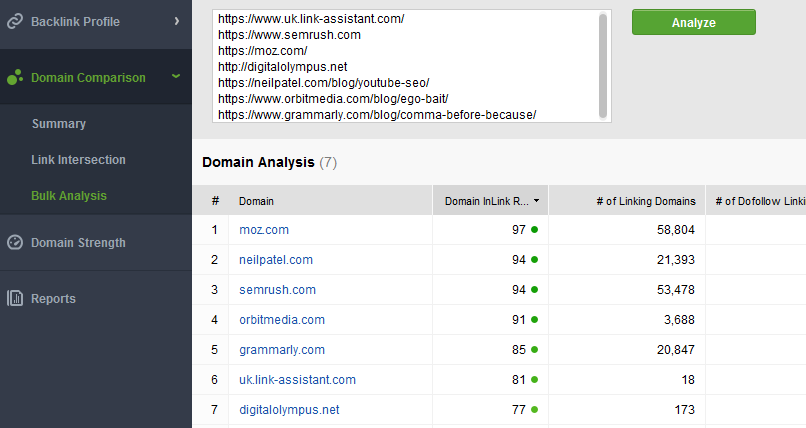Click the 21,393 linking domains value
The height and width of the screenshot is (428, 806).
[x=675, y=259]
